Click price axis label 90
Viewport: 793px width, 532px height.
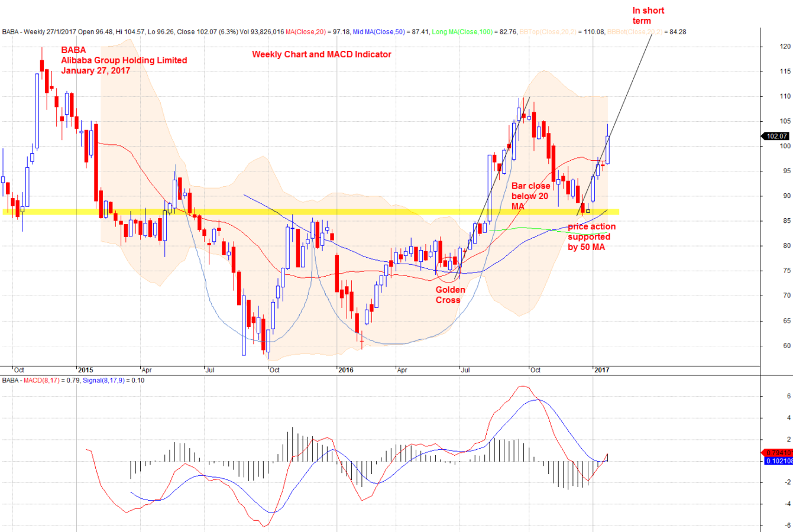coord(786,196)
